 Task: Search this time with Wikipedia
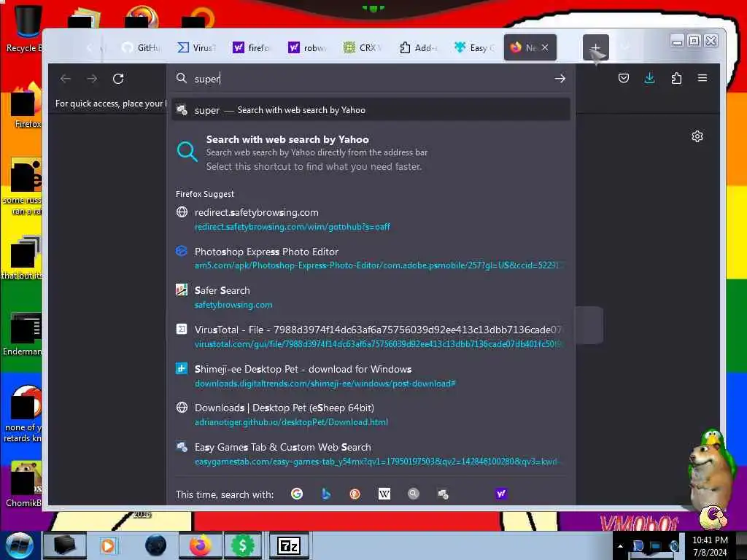[x=384, y=494]
